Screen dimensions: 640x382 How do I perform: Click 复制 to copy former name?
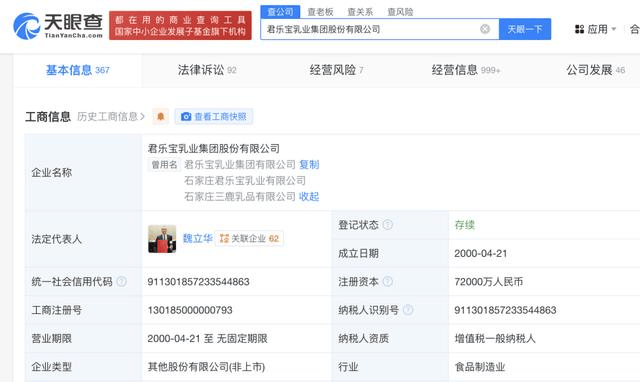309,164
